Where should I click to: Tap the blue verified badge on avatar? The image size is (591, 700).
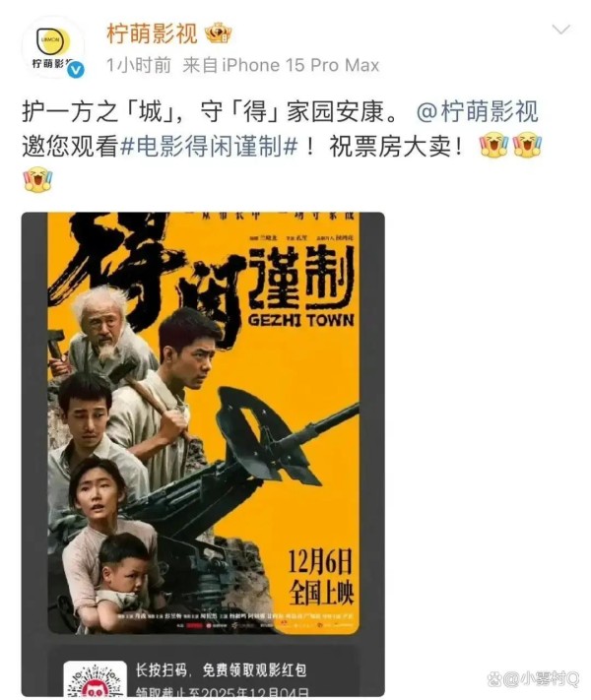(76, 70)
